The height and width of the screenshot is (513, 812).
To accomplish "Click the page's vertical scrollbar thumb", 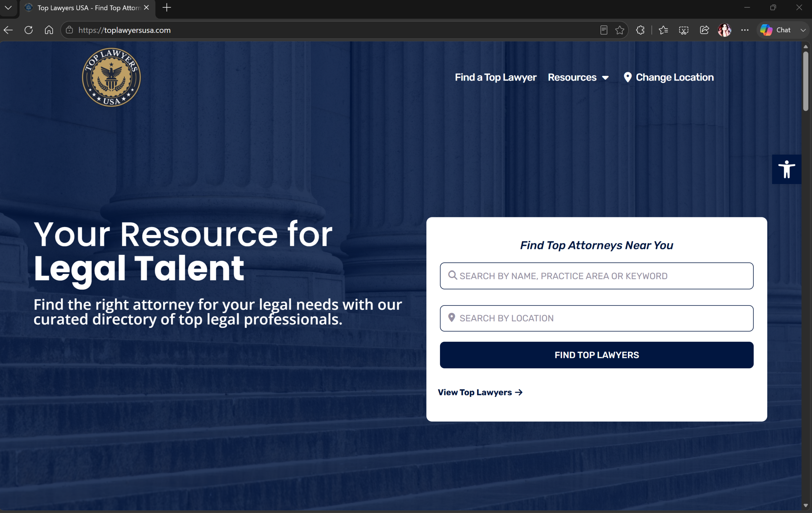I will pos(805,81).
